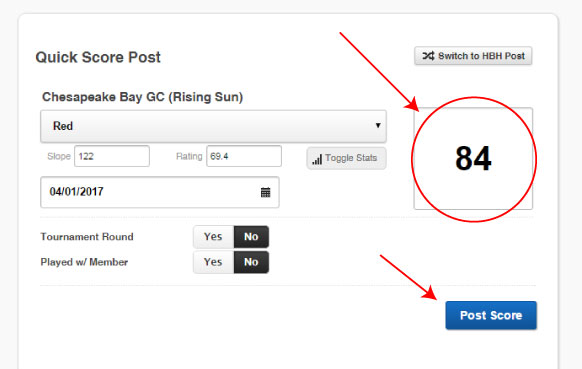Click the bar chart icon on Toggle Stats
The image size is (582, 369).
point(317,159)
